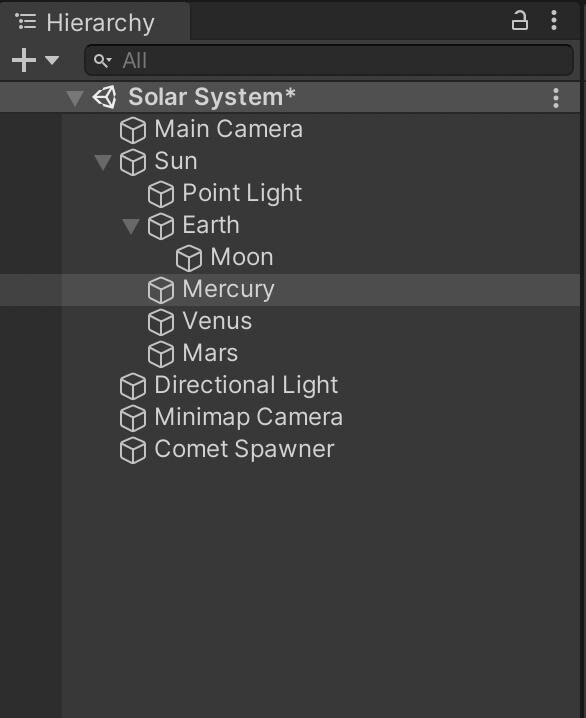
Task: Click the Minimap Camera cube icon
Action: tap(133, 418)
